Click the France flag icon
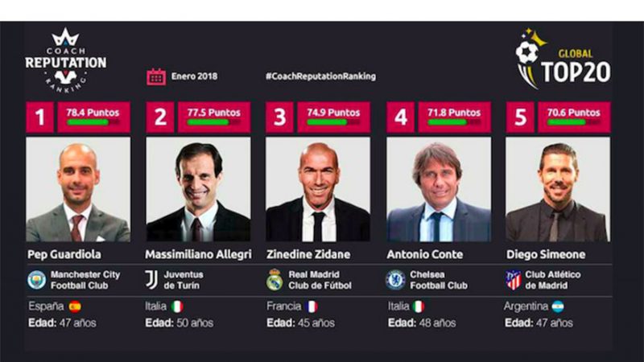The width and height of the screenshot is (644, 362). point(312,306)
